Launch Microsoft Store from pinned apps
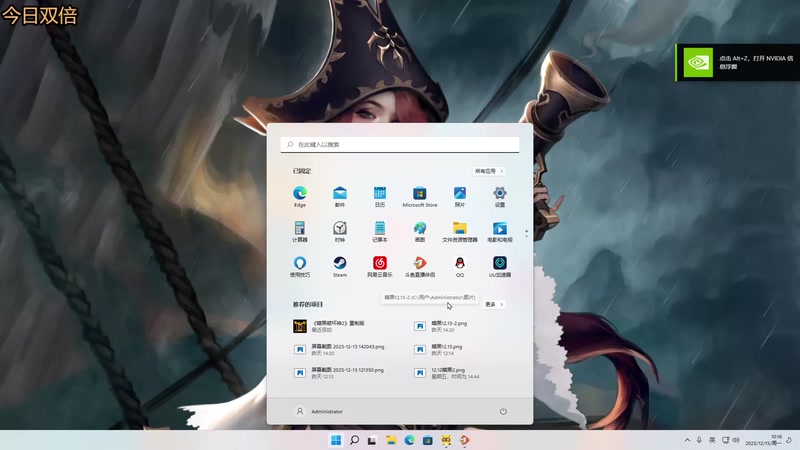This screenshot has width=800, height=450. tap(420, 196)
